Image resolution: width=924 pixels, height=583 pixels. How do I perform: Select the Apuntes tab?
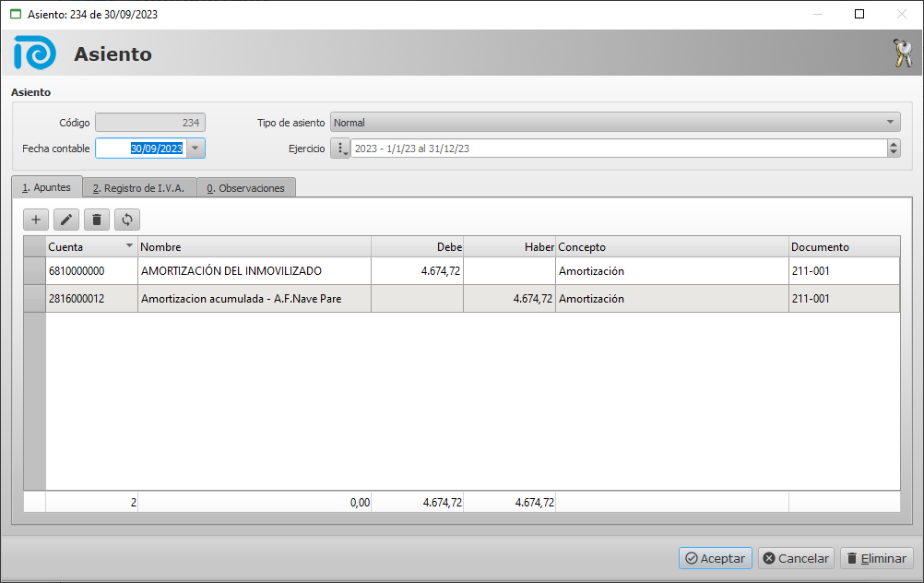pyautogui.click(x=47, y=187)
